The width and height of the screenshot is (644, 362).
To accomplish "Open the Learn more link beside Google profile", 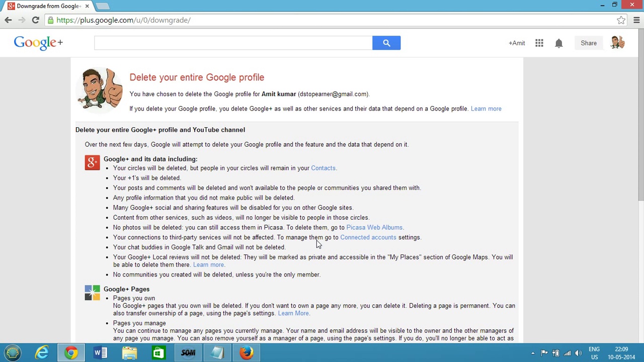I will pyautogui.click(x=486, y=109).
